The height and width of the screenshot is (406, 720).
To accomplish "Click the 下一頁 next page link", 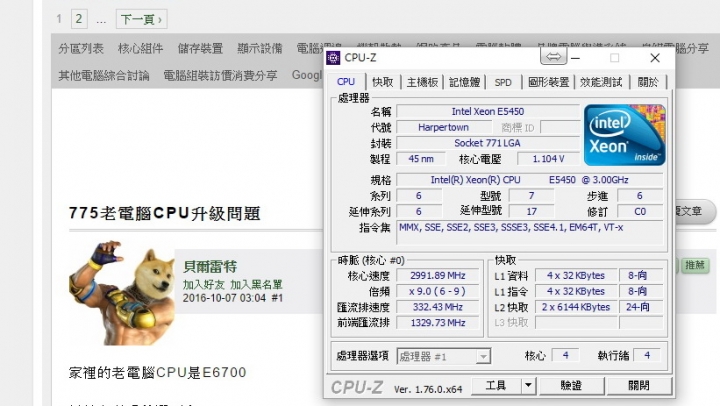I will pos(141,19).
